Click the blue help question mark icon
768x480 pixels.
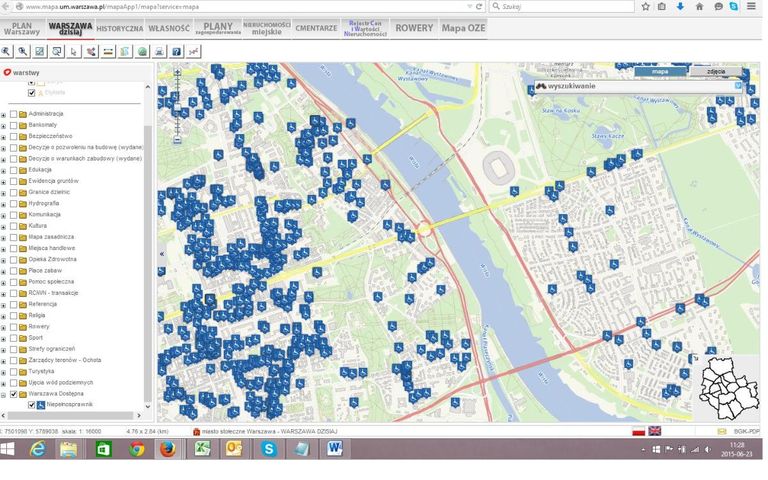[176, 51]
